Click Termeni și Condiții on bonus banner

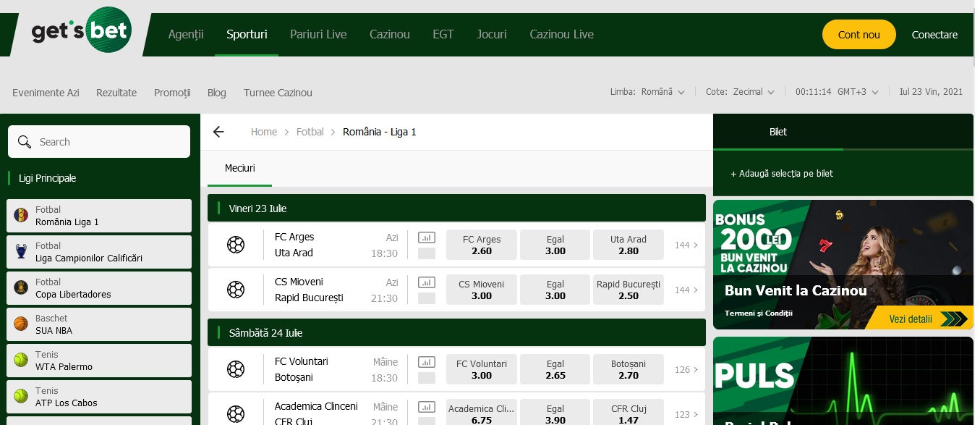(759, 314)
